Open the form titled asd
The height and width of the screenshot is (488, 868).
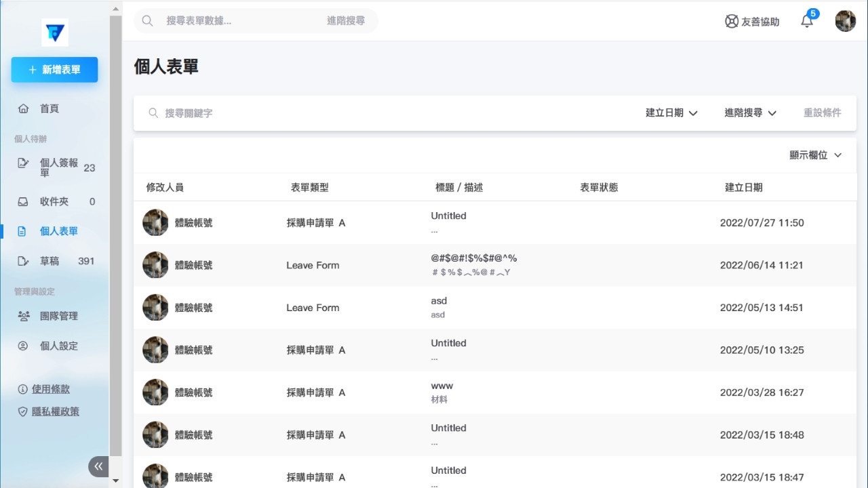click(439, 301)
